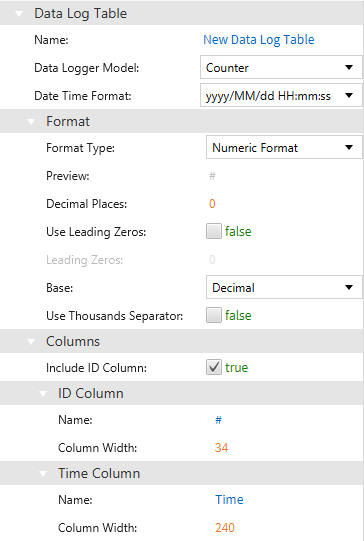The width and height of the screenshot is (364, 541).
Task: Edit the ID Column Width value 34
Action: click(x=222, y=448)
